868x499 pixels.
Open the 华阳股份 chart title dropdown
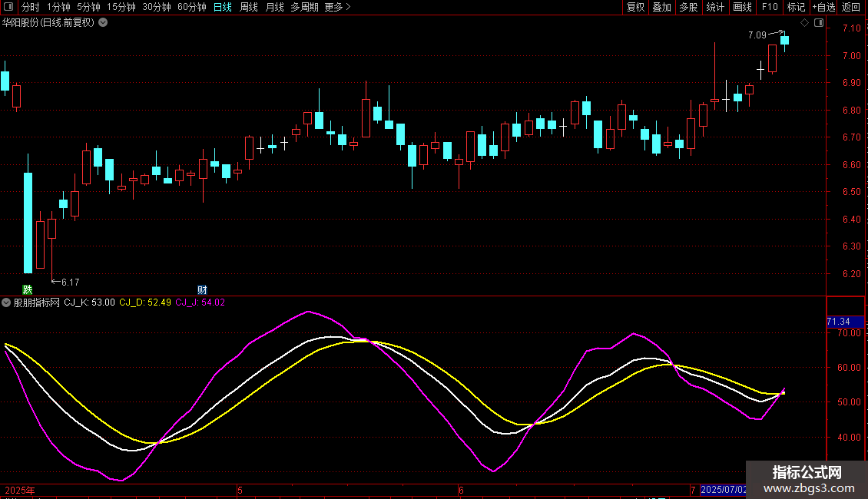pyautogui.click(x=103, y=23)
